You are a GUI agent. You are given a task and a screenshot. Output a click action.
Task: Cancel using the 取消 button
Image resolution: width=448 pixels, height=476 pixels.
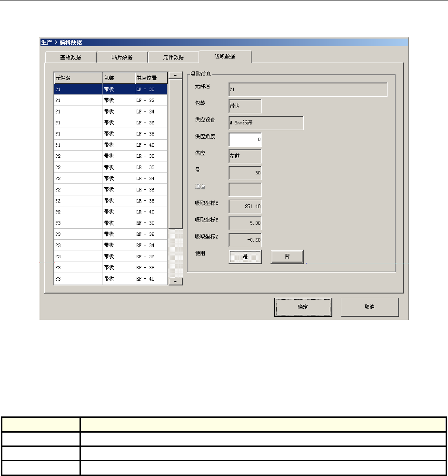(x=370, y=307)
